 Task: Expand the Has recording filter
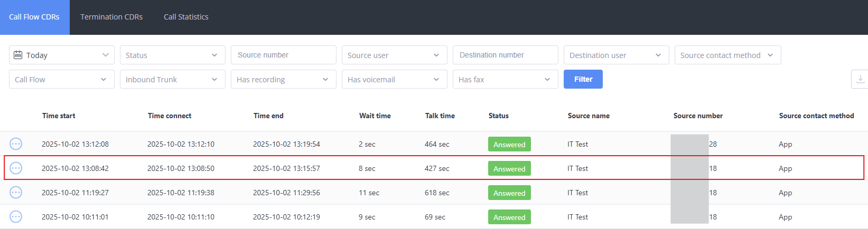click(x=283, y=79)
